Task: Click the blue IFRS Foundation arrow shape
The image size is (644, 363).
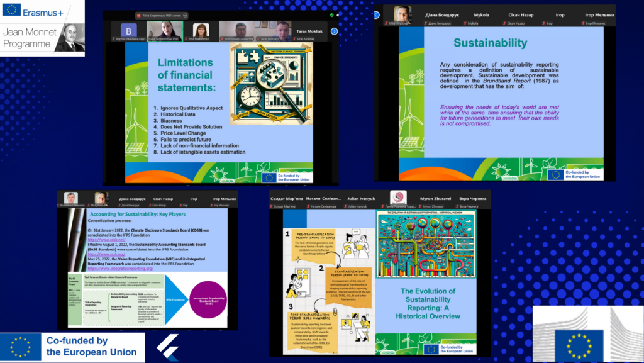Action: (176, 299)
